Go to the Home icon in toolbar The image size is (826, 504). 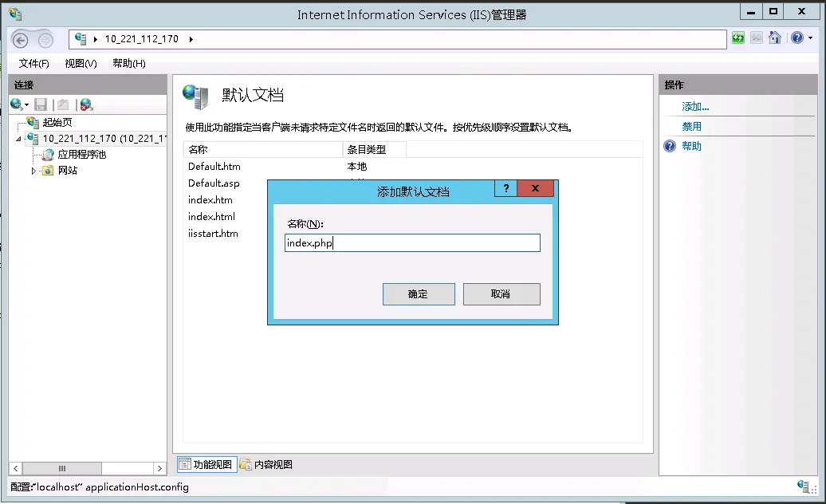[x=775, y=38]
